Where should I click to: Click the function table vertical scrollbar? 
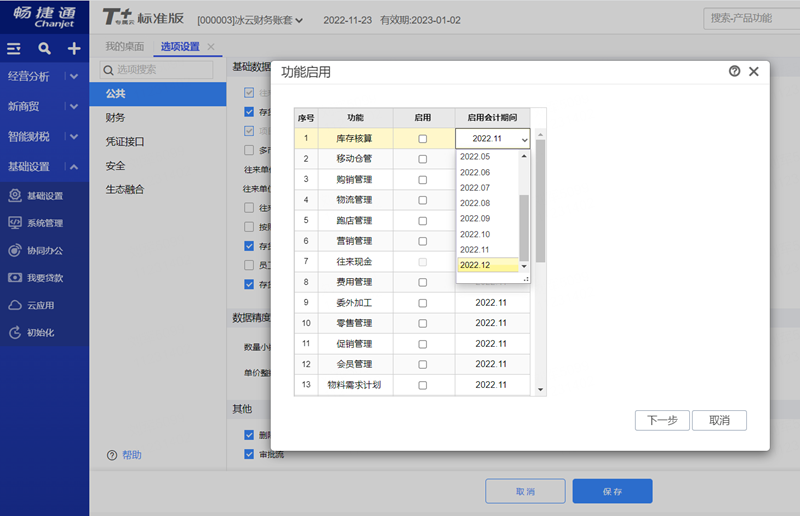[541, 200]
